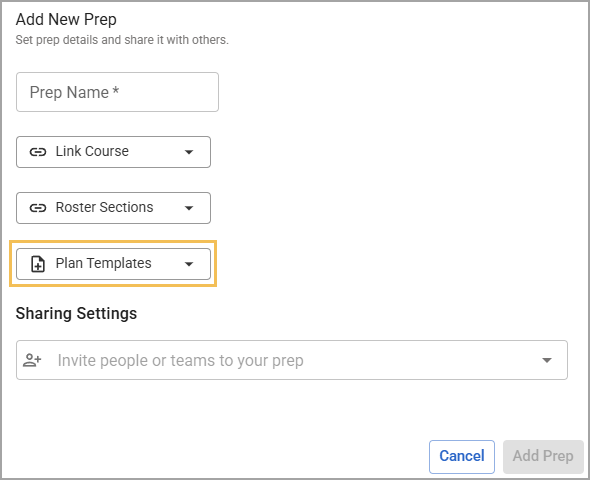
Task: Select the Roster Sections label text
Action: pyautogui.click(x=105, y=207)
